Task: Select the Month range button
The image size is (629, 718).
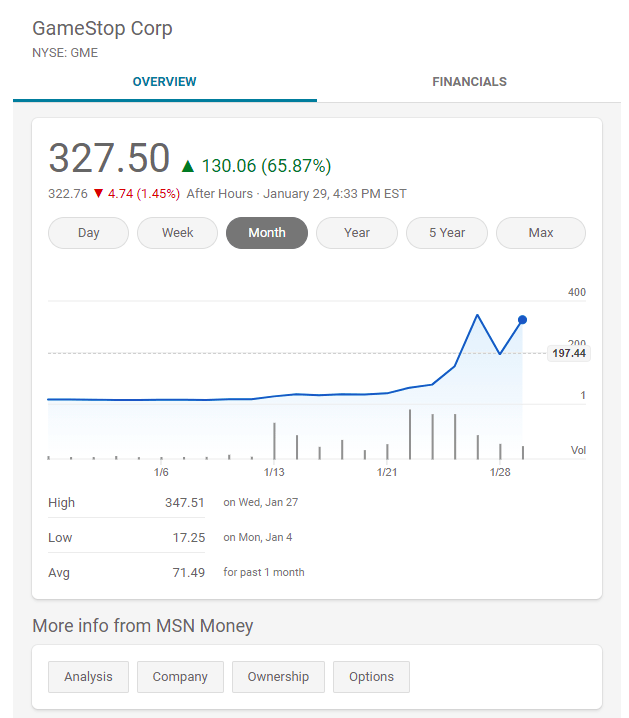Action: coord(267,233)
